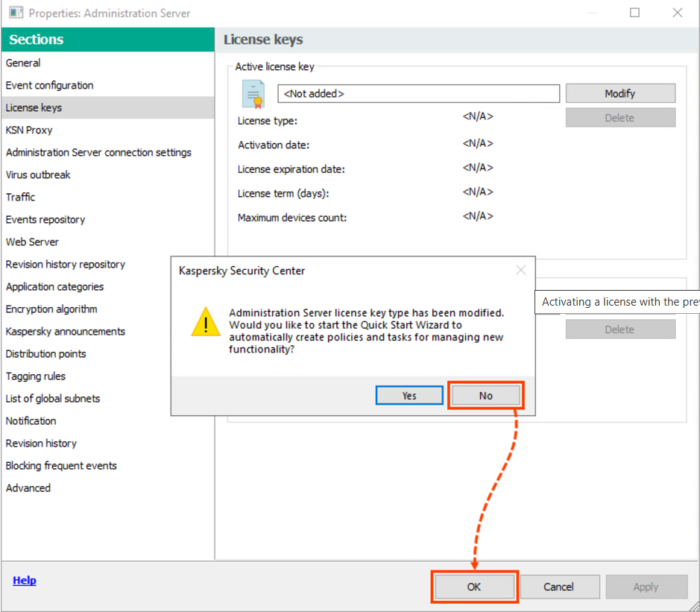Screen dimensions: 700x612
Task: Click the Properties window title icon
Action: tap(16, 13)
